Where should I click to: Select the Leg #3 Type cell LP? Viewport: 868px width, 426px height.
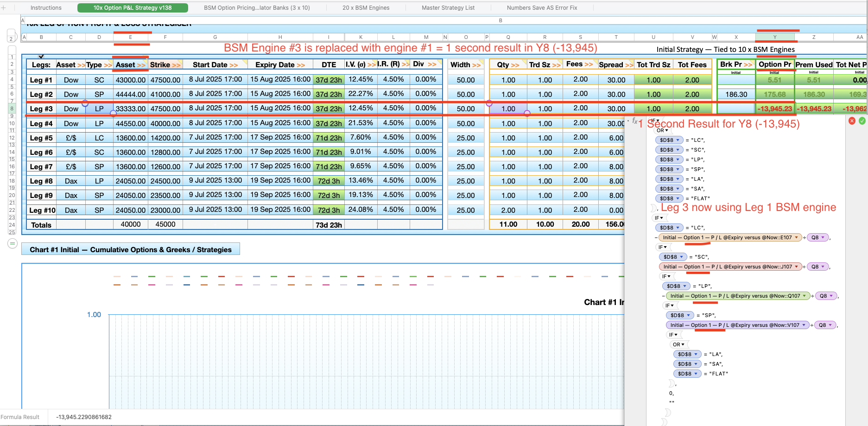(99, 109)
